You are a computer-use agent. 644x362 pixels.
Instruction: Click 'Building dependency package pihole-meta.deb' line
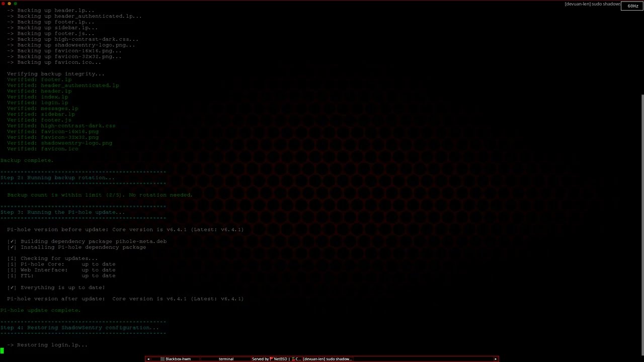pyautogui.click(x=87, y=241)
